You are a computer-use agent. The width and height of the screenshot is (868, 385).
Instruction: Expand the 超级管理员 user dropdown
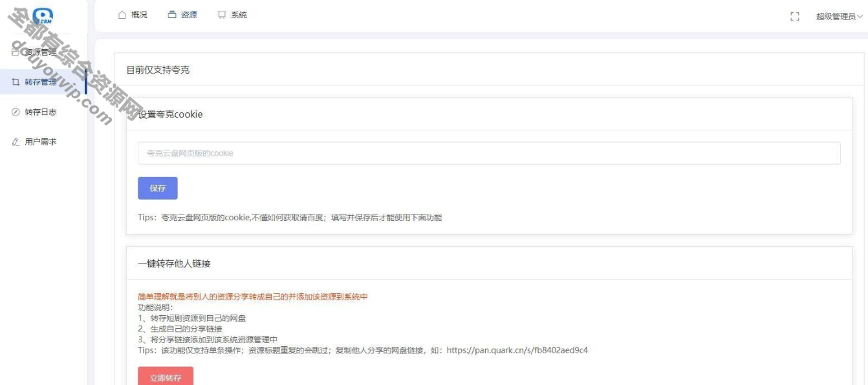pyautogui.click(x=839, y=16)
